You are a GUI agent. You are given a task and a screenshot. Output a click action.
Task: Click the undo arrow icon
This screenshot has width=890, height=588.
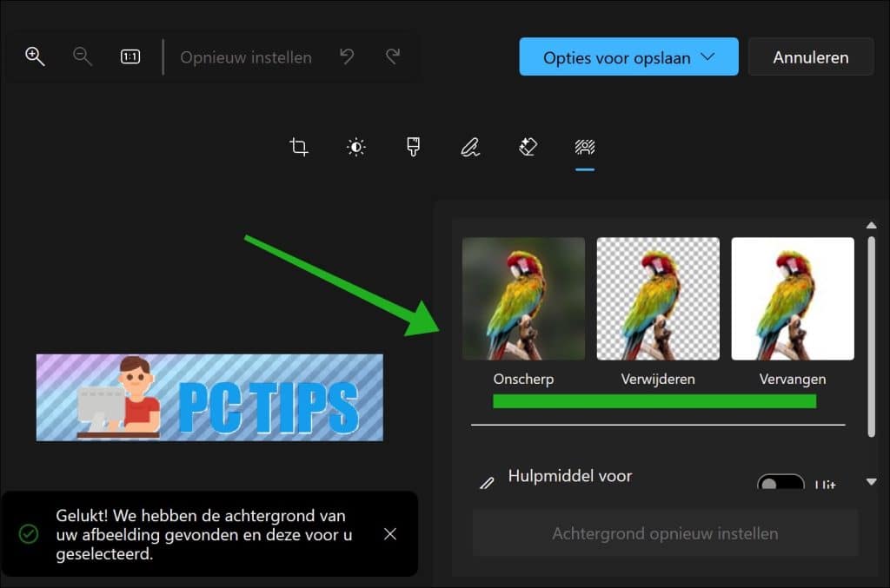coord(347,56)
